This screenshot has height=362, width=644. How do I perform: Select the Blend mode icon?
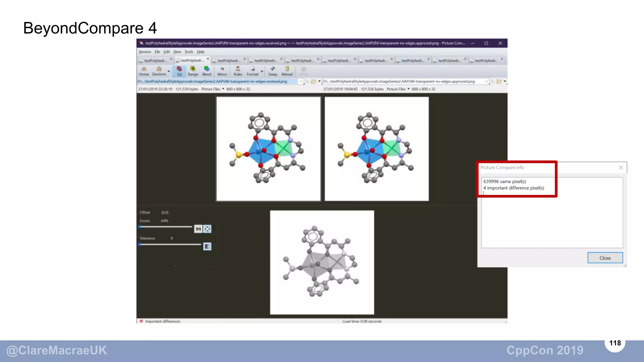pyautogui.click(x=207, y=71)
